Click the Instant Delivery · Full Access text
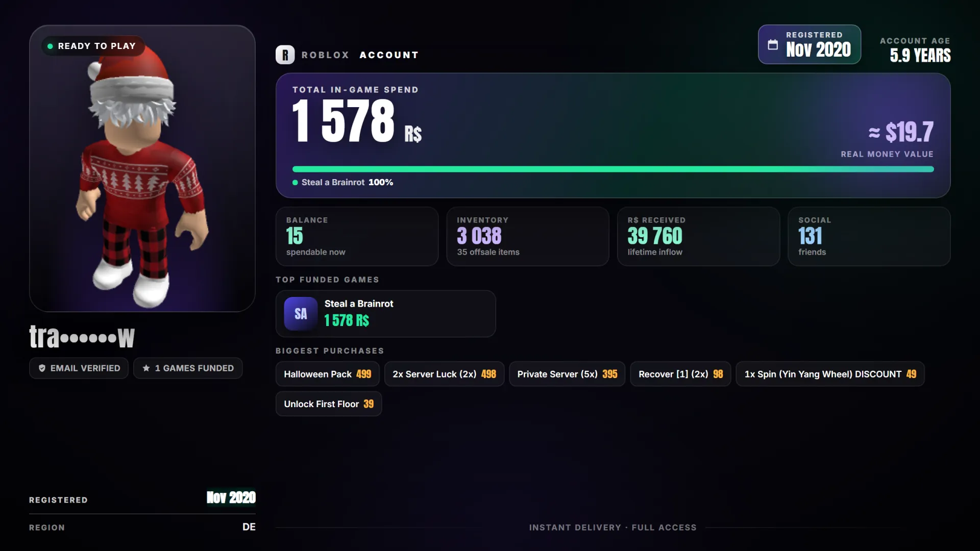Viewport: 980px width, 551px height. tap(612, 528)
